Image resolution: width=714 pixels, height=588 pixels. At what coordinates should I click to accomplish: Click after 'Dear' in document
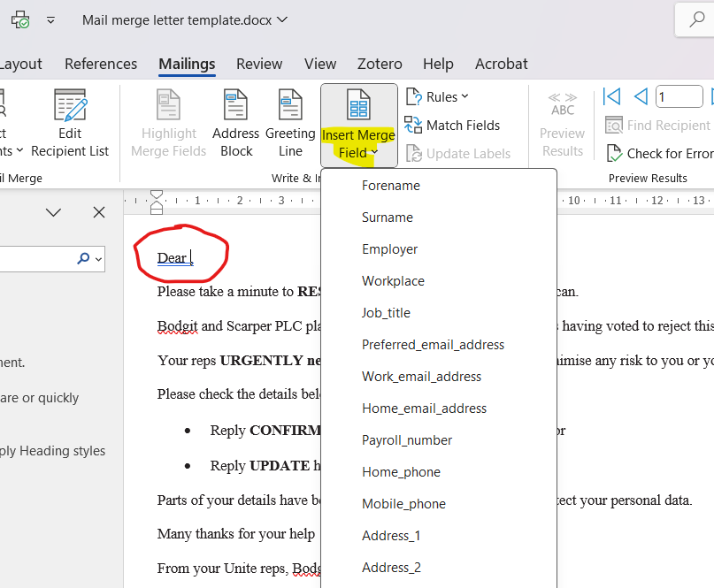191,258
